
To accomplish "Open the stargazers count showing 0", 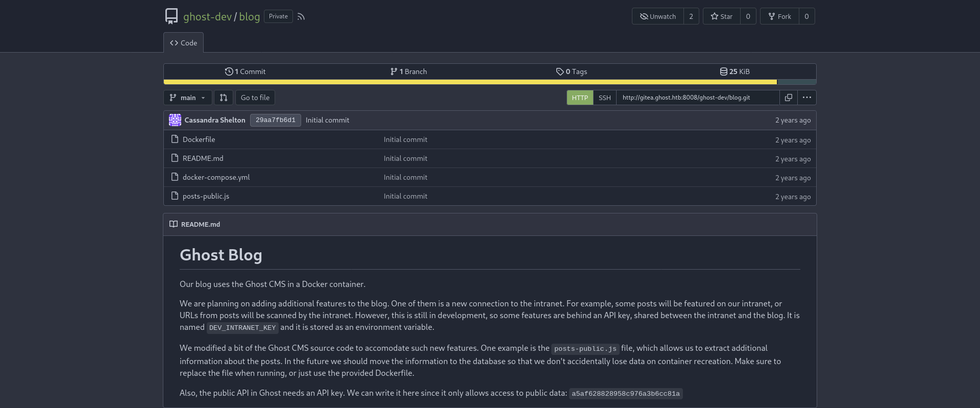I will pos(748,16).
